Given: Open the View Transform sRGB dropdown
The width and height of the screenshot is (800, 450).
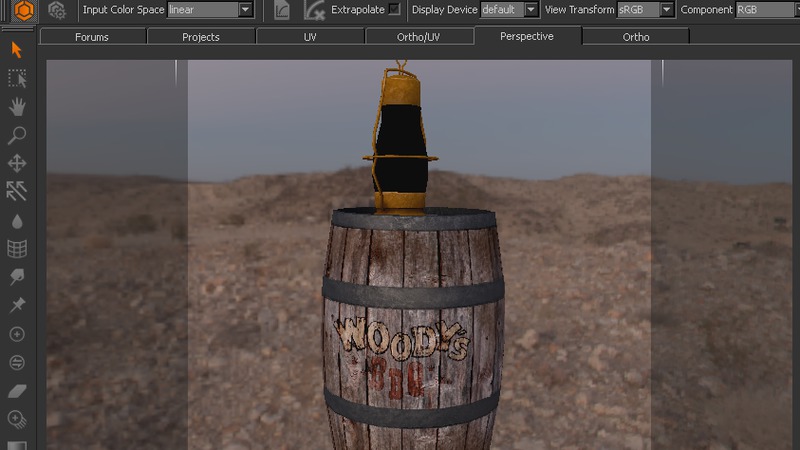Looking at the screenshot, I should coord(645,9).
